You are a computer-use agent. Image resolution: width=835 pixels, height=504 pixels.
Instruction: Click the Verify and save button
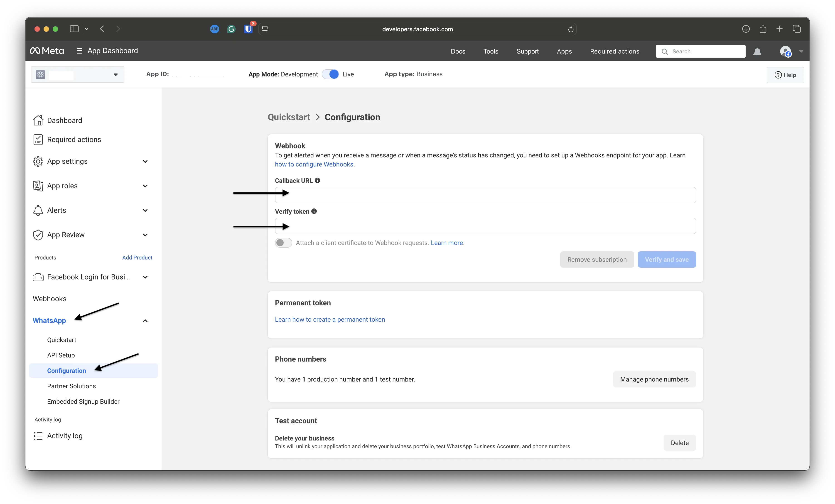[667, 259]
